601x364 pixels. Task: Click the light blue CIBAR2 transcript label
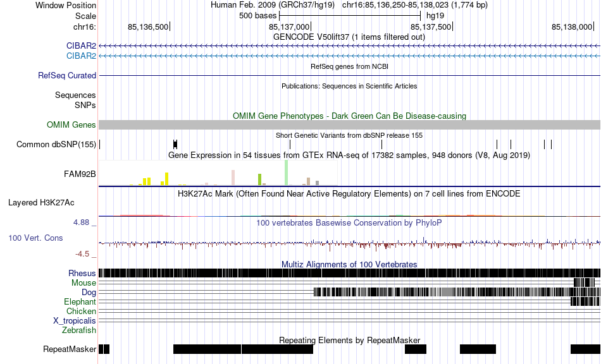coord(81,56)
